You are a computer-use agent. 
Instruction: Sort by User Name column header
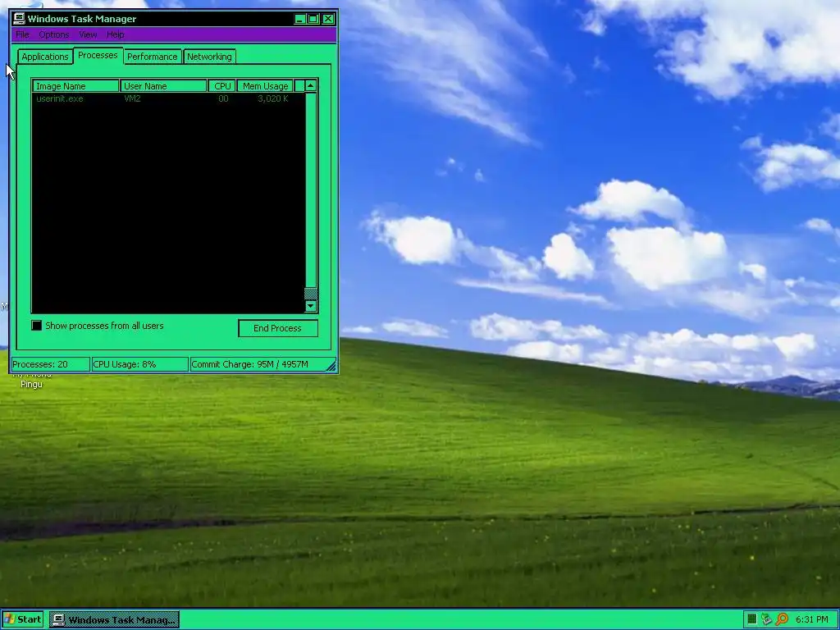pos(163,86)
